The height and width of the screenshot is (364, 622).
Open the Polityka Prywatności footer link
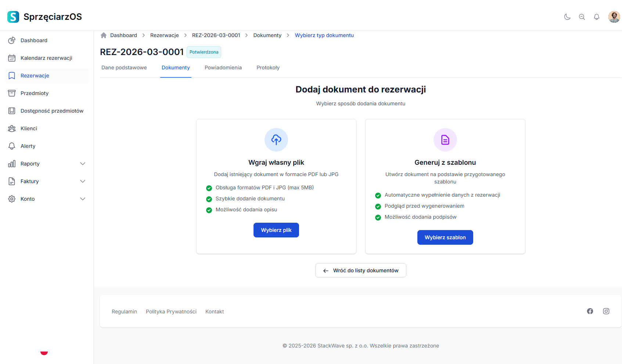pyautogui.click(x=171, y=312)
